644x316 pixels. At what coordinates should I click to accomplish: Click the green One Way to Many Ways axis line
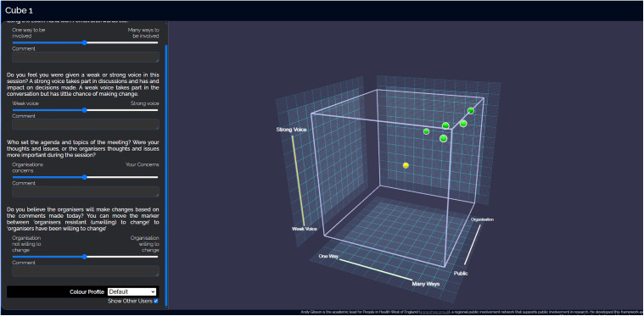coord(376,269)
